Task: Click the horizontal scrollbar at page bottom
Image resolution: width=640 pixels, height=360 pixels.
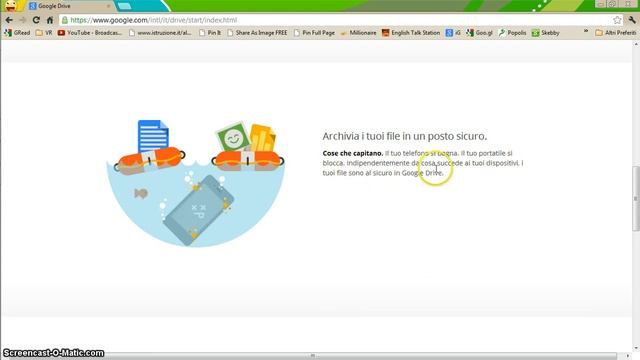Action: click(312, 356)
